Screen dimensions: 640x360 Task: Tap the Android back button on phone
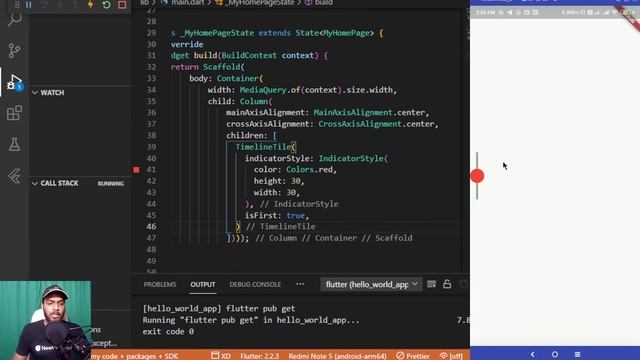coord(533,354)
